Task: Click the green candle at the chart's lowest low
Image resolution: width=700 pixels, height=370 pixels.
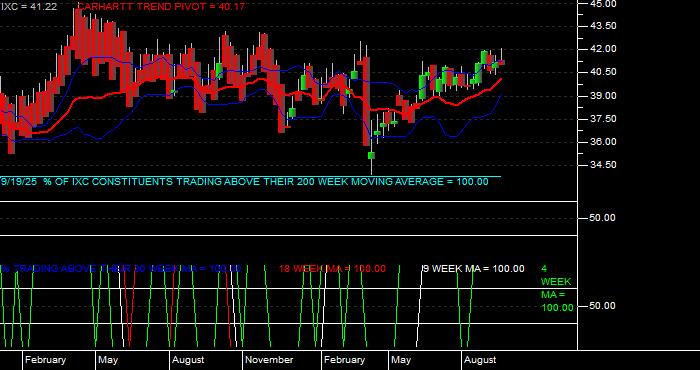Action: pyautogui.click(x=371, y=155)
